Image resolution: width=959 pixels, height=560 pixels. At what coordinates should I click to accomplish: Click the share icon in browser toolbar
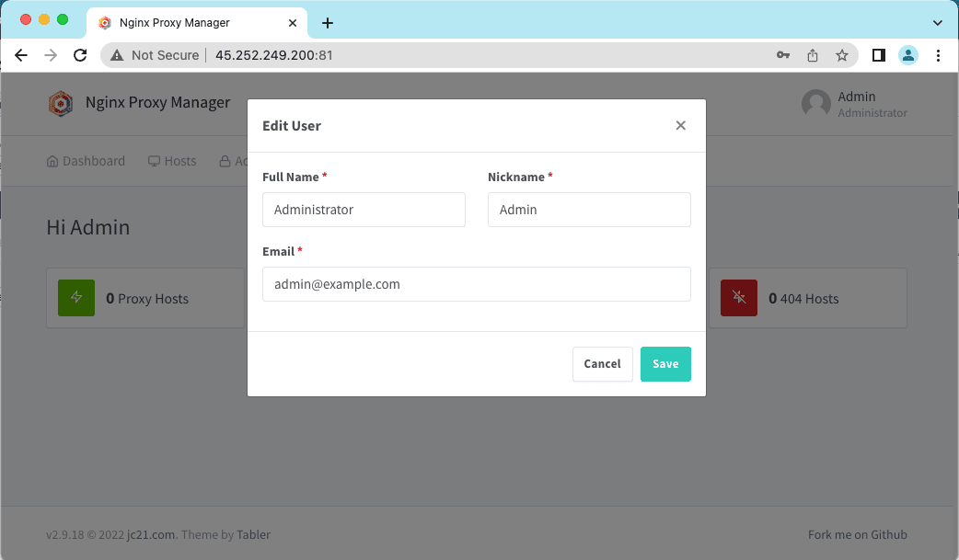(x=813, y=55)
